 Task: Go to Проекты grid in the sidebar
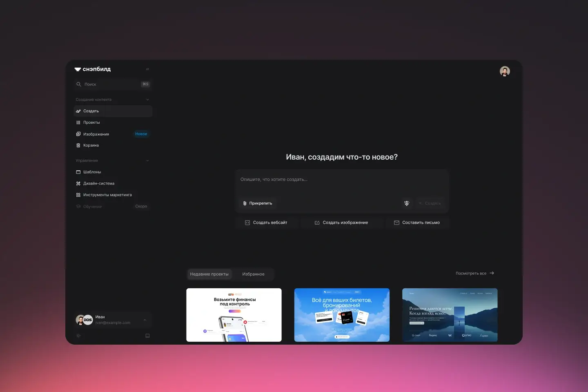pyautogui.click(x=91, y=122)
